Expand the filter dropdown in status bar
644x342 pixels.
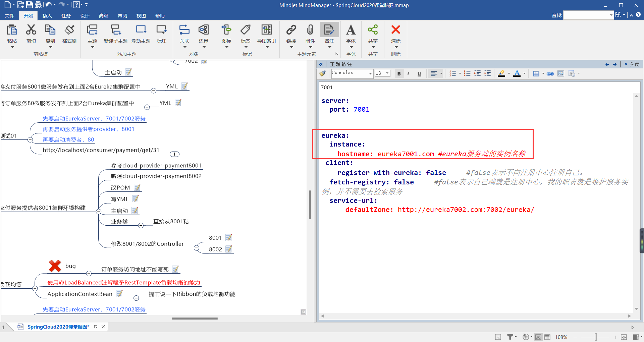[x=516, y=337]
